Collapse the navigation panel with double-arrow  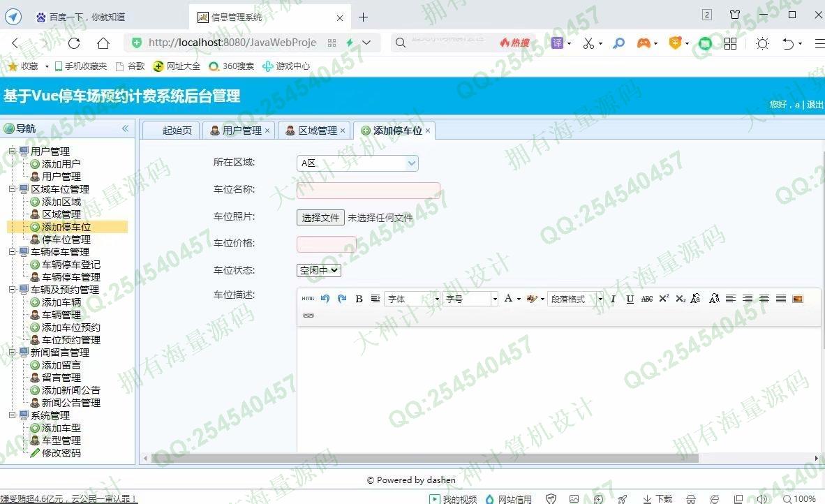126,128
